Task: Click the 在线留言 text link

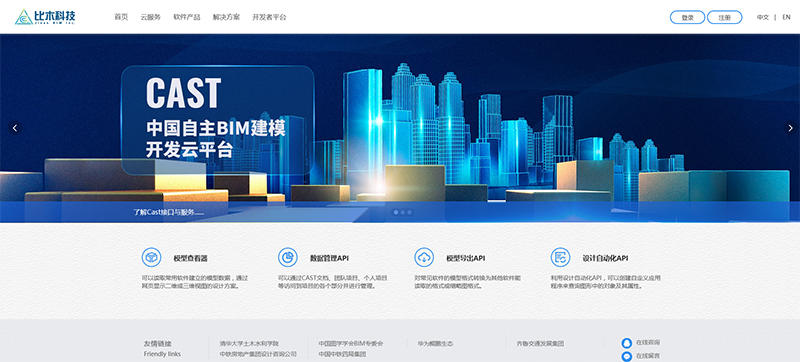Action: click(x=648, y=356)
